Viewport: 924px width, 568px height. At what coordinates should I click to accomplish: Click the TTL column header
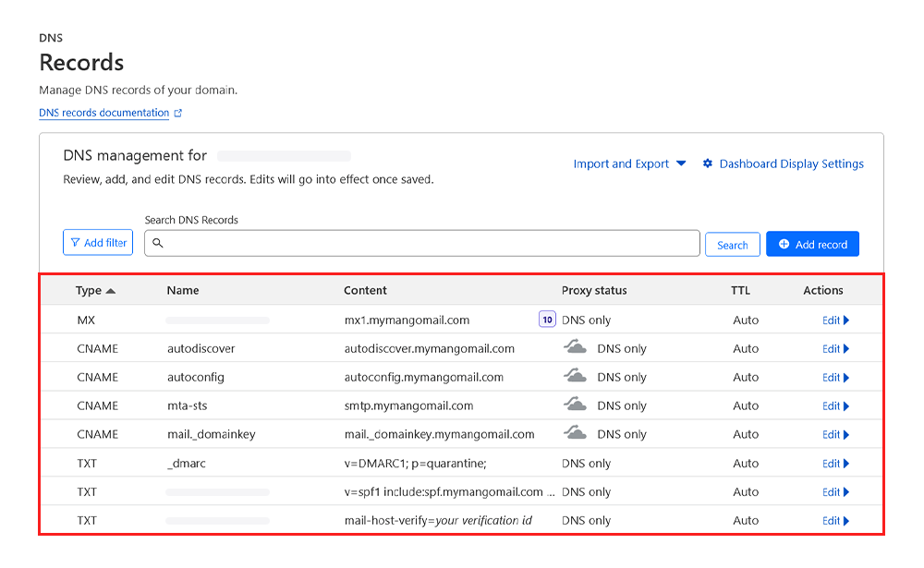pyautogui.click(x=741, y=291)
